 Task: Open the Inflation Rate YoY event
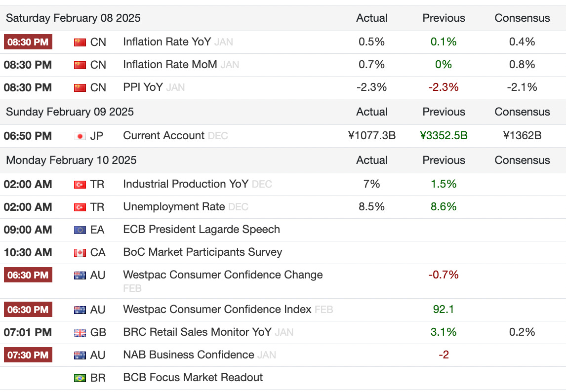[167, 42]
